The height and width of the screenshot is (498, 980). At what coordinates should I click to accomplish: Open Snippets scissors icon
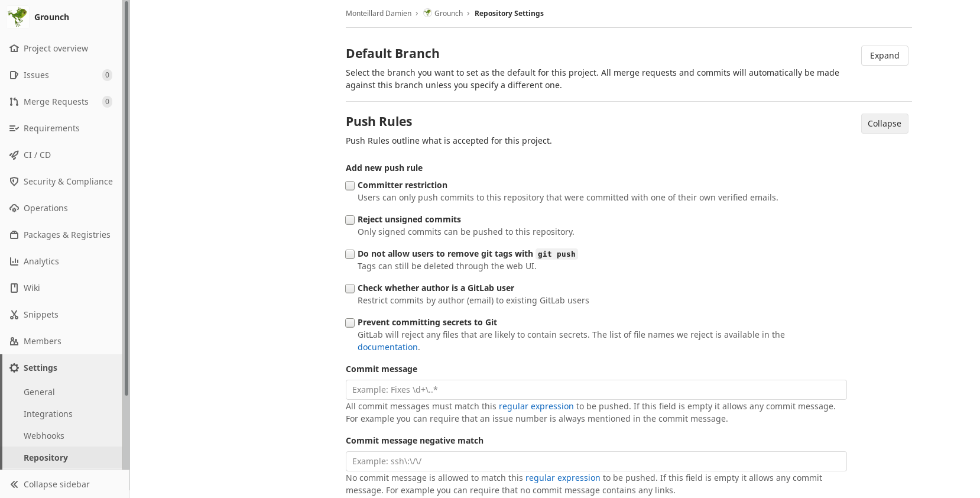(14, 315)
